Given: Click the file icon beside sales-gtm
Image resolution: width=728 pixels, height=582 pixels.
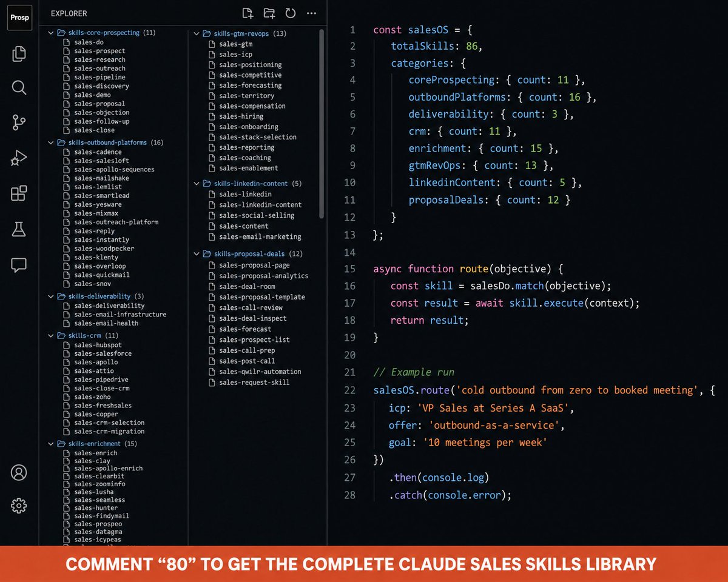Looking at the screenshot, I should pos(212,44).
